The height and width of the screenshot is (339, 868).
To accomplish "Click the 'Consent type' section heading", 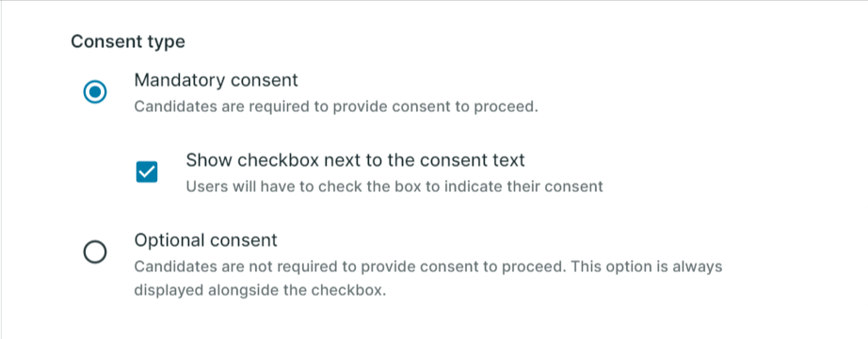I will [x=128, y=41].
